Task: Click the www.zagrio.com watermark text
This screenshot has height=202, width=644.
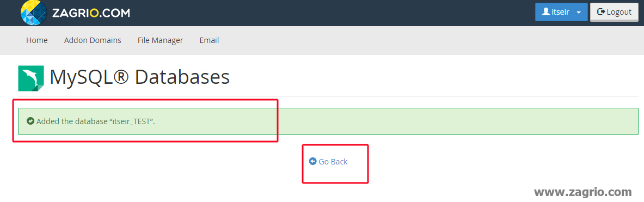Action: (582, 192)
